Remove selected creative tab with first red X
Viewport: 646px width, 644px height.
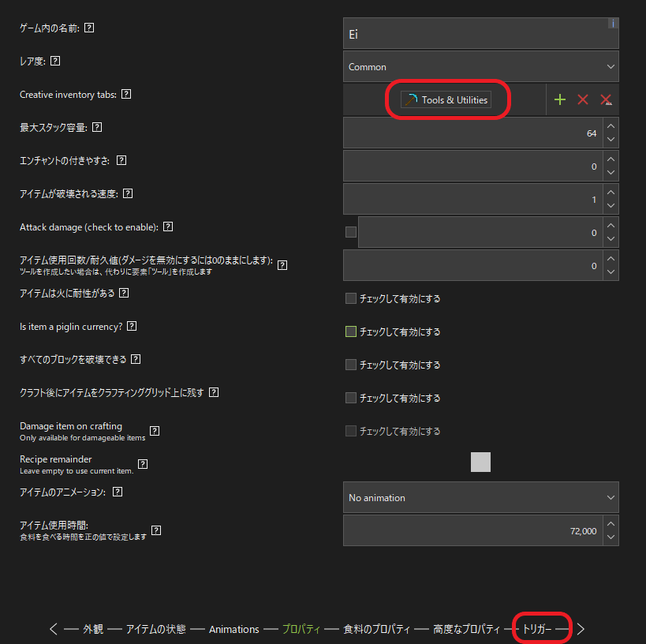[583, 99]
